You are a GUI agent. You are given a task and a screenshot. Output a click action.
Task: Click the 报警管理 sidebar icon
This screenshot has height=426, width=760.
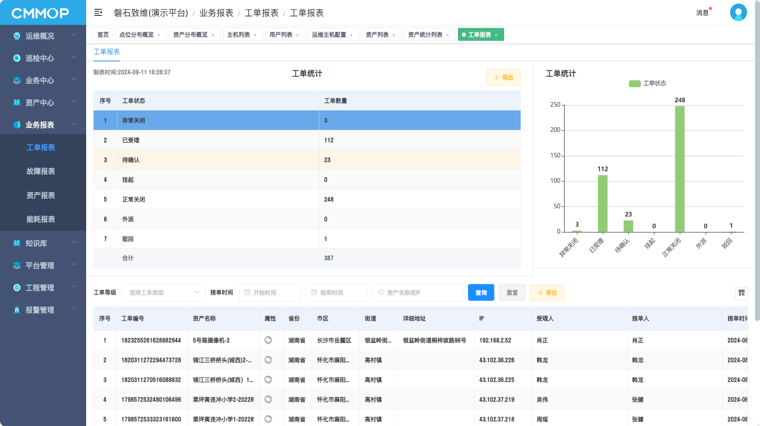pos(17,310)
